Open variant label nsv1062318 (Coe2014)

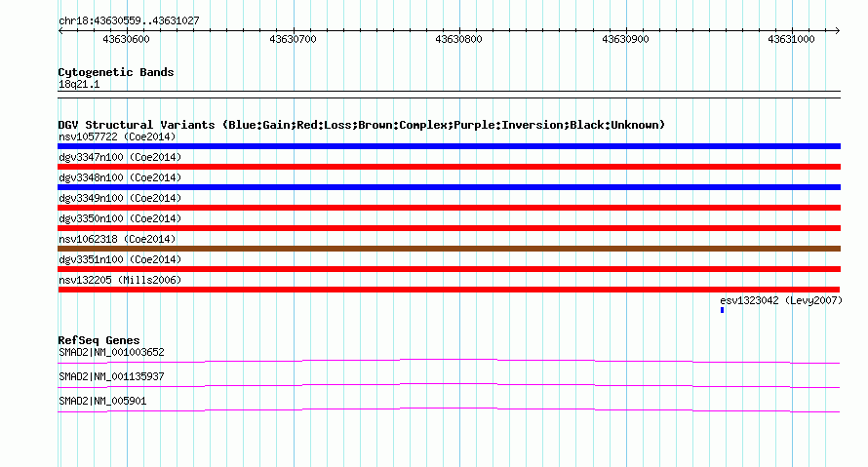(x=117, y=239)
